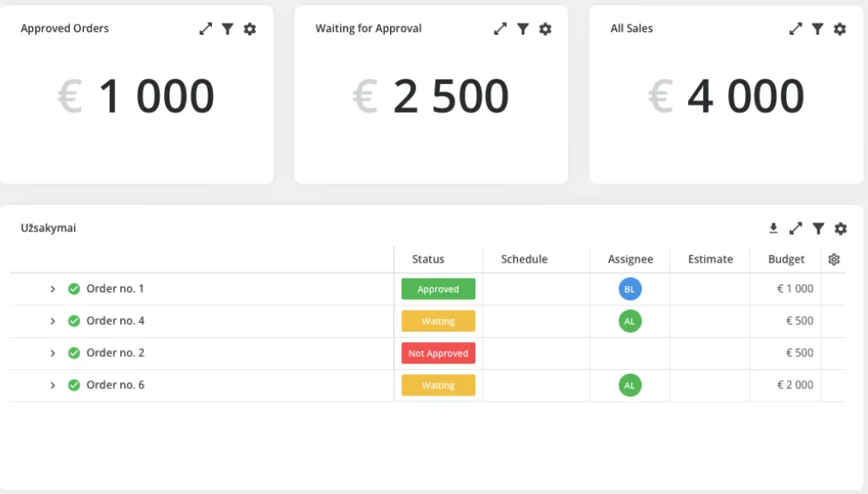
Task: Click the AL avatar on Order no. 6
Action: 630,386
